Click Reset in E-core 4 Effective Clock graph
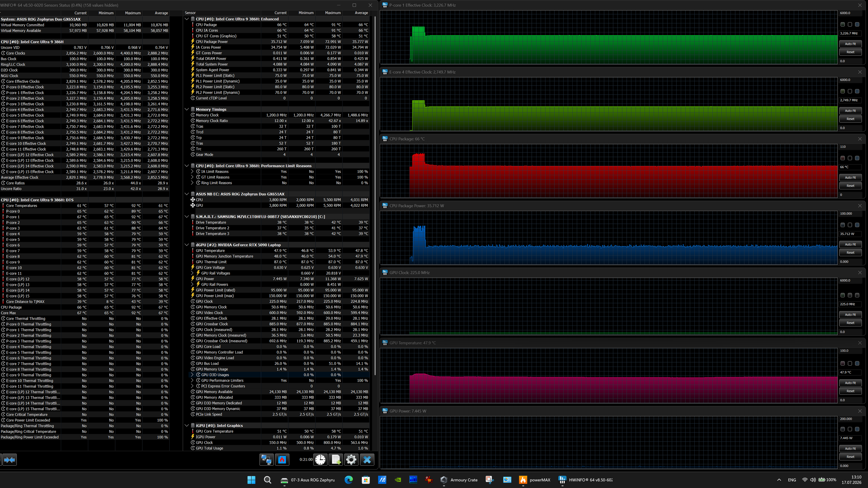868x488 pixels. (850, 119)
